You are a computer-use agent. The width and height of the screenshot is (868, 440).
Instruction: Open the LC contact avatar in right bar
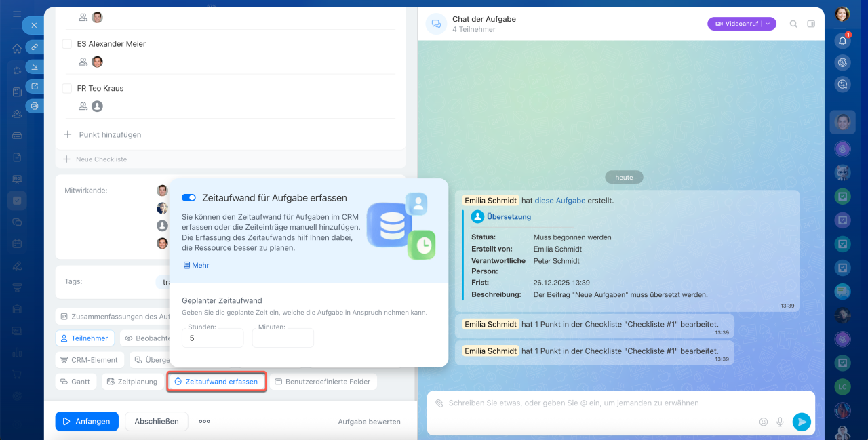click(x=843, y=386)
